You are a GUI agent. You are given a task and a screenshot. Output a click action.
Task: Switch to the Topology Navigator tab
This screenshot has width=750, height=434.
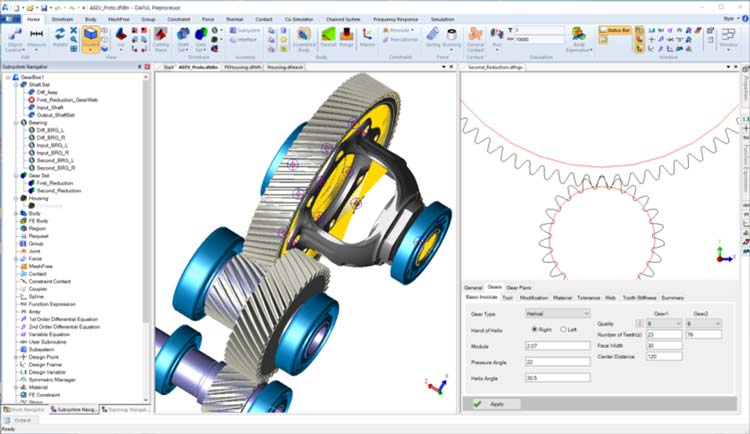(x=125, y=410)
